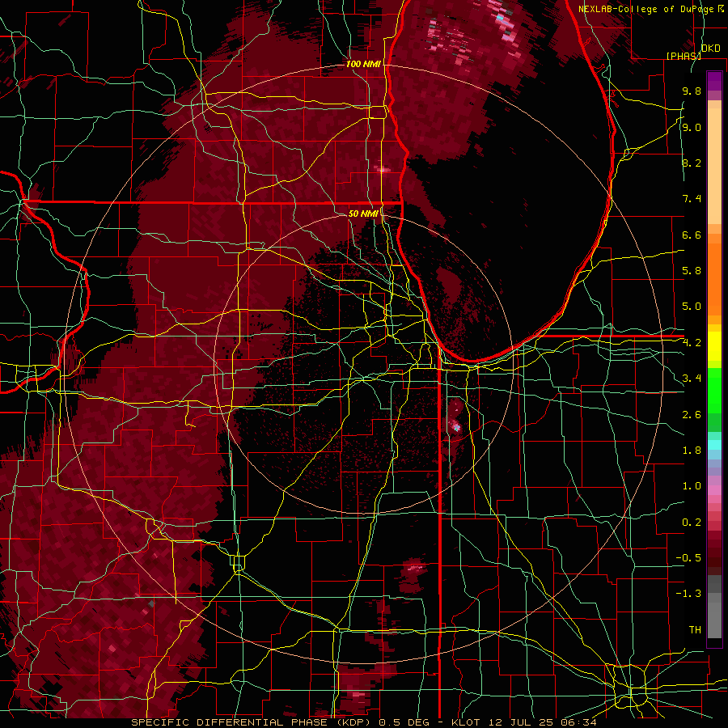Pick the bright green colorbar segment
This screenshot has height=728, width=728.
coord(714,389)
